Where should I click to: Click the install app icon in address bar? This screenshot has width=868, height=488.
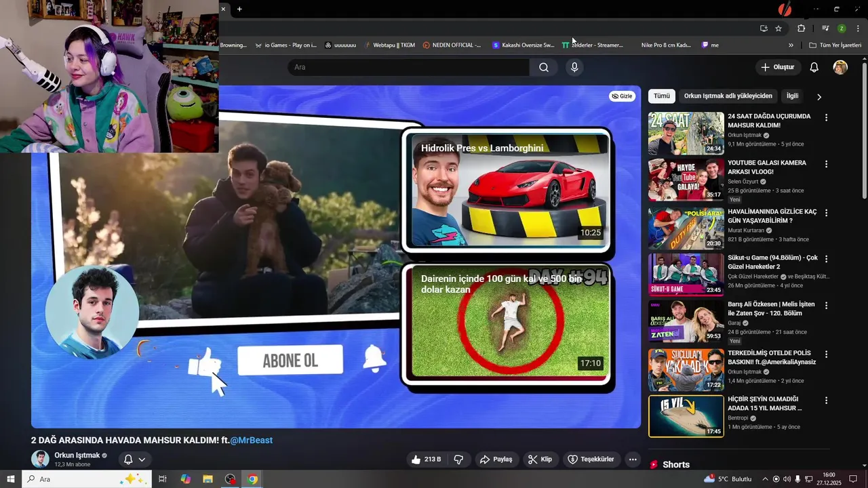point(764,28)
